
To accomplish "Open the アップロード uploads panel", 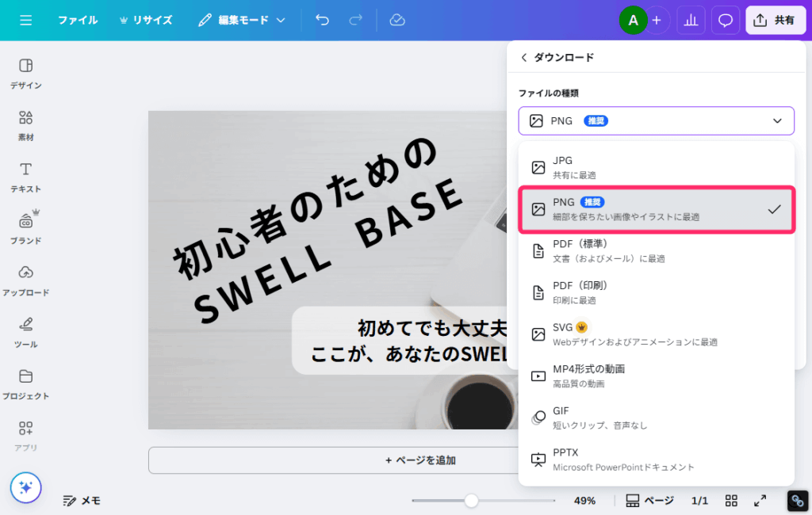I will tap(26, 281).
